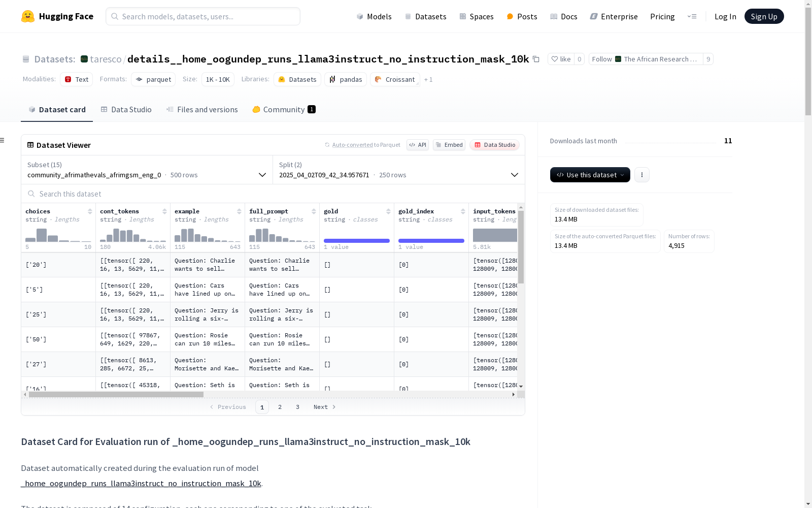The height and width of the screenshot is (508, 812).
Task: Click the Previous page button
Action: point(228,407)
